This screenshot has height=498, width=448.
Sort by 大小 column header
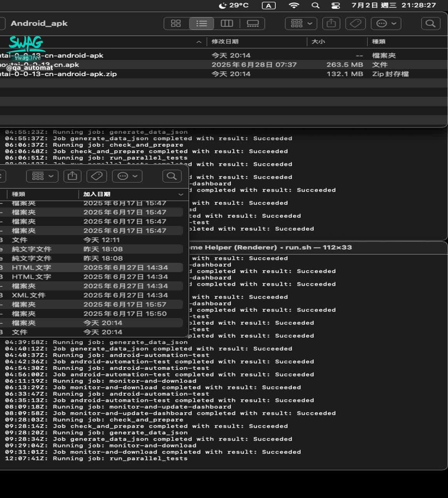(318, 42)
